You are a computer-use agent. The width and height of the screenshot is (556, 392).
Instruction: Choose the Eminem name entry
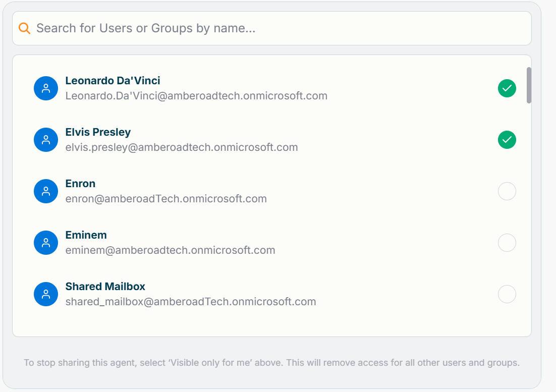coord(86,235)
